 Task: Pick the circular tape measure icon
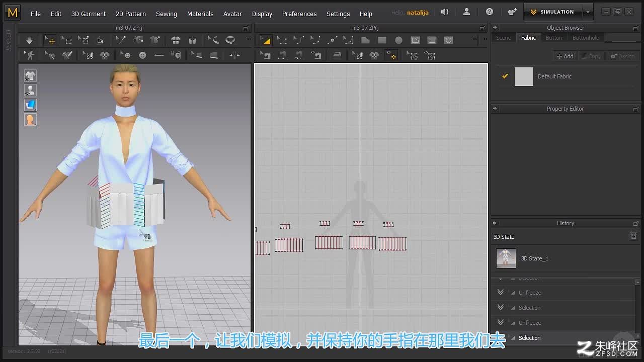(x=230, y=40)
